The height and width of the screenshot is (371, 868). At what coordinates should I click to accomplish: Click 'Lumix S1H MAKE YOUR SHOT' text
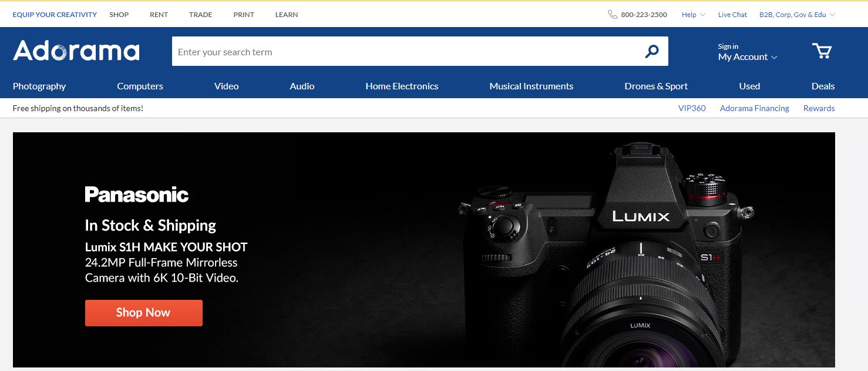coord(166,247)
